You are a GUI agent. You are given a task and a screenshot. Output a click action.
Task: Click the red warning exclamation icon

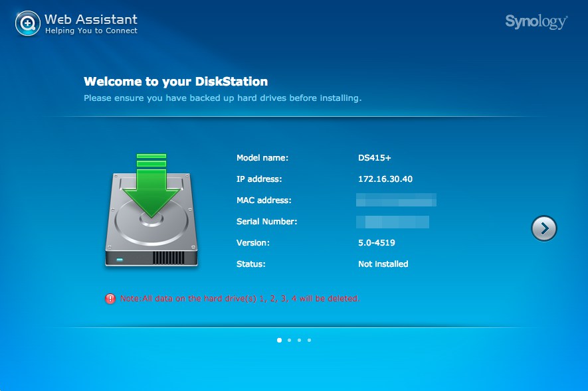(110, 299)
